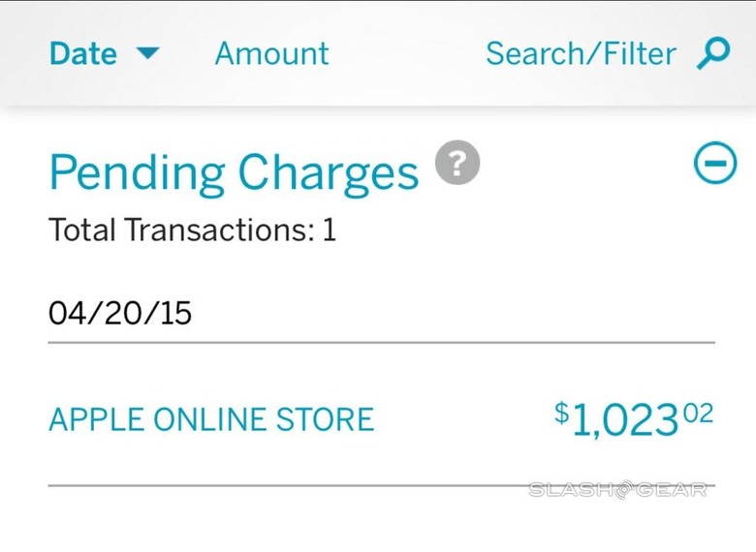This screenshot has height=552, width=756.
Task: Collapse the Pending Charges section
Action: pos(715,163)
